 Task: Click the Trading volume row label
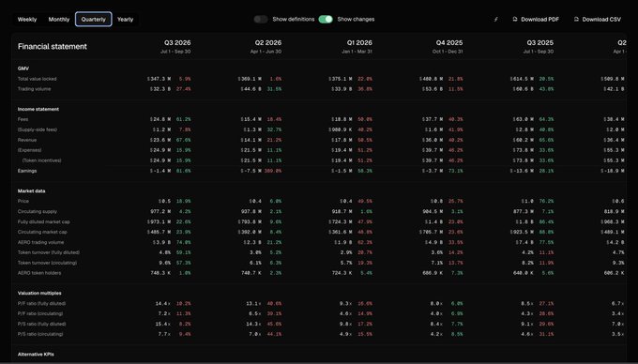pyautogui.click(x=34, y=89)
